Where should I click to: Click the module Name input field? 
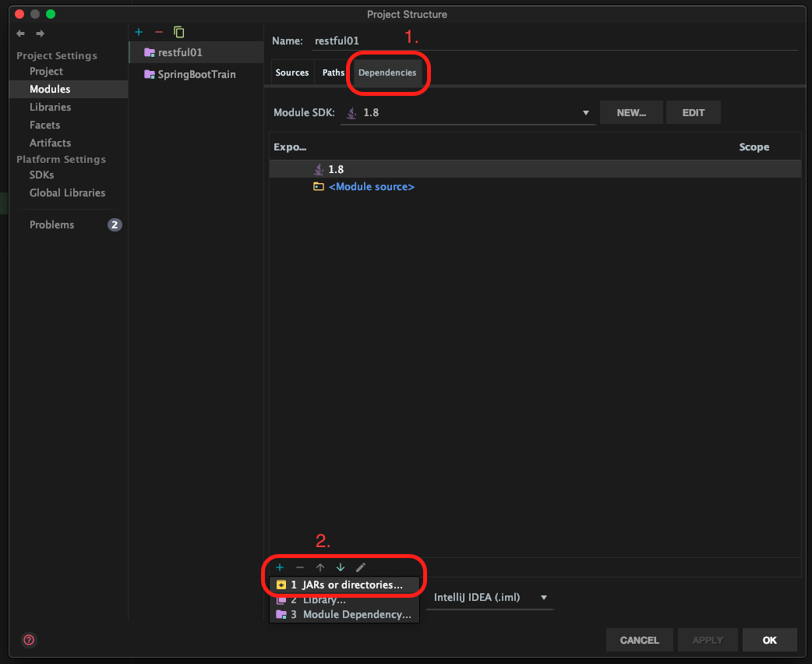[553, 41]
